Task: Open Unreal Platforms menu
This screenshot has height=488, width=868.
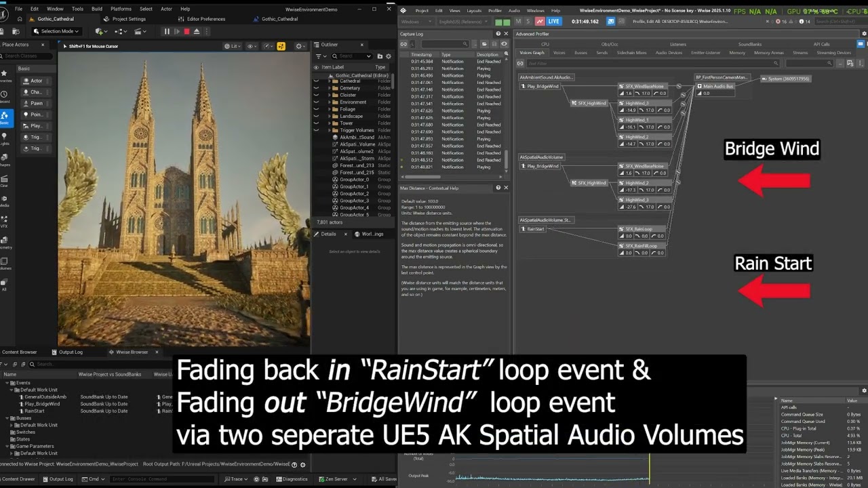Action: (121, 9)
